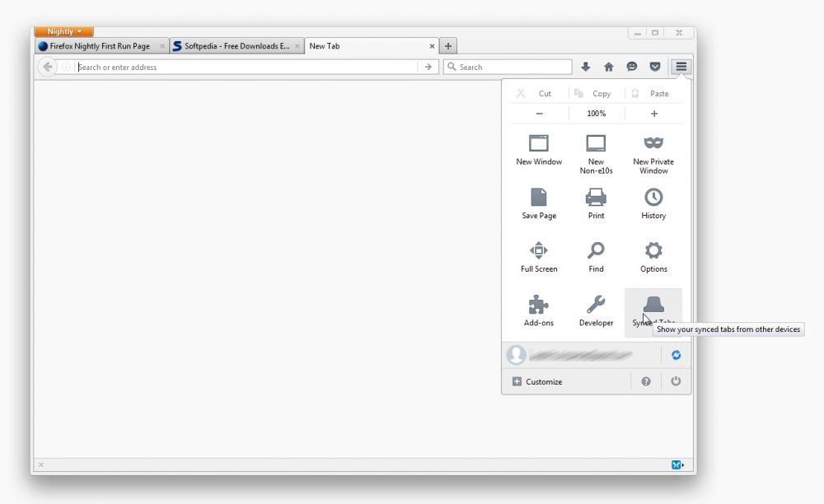This screenshot has width=824, height=504.
Task: Open a New Window from menu
Action: [538, 149]
